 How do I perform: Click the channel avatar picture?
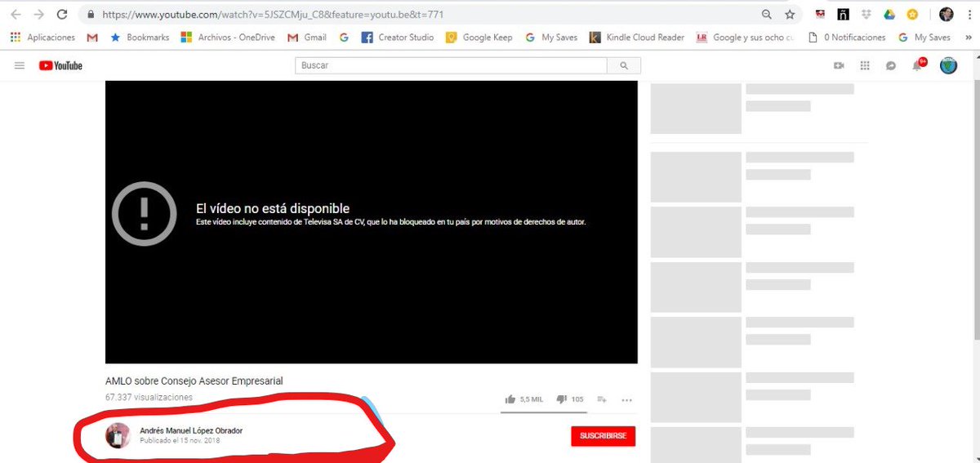click(x=118, y=435)
